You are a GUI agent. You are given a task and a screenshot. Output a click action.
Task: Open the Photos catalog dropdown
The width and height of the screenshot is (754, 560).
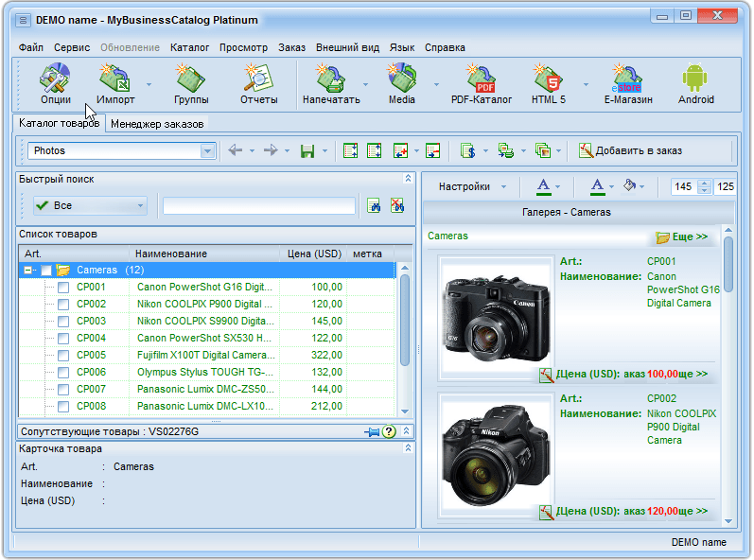(x=207, y=150)
